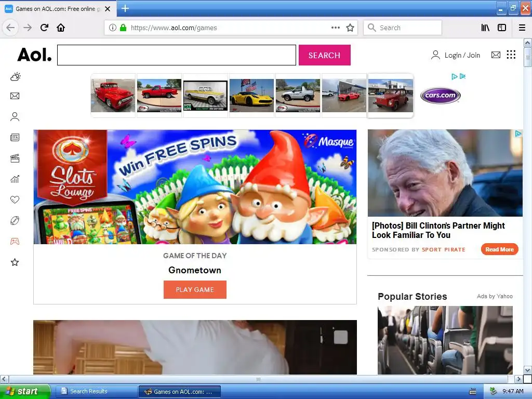Click the horizontal scrollbar left arrow
532x399 pixels.
tap(4, 379)
